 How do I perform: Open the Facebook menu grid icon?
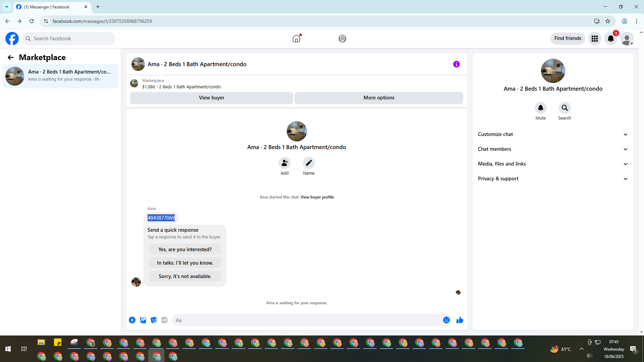click(595, 39)
